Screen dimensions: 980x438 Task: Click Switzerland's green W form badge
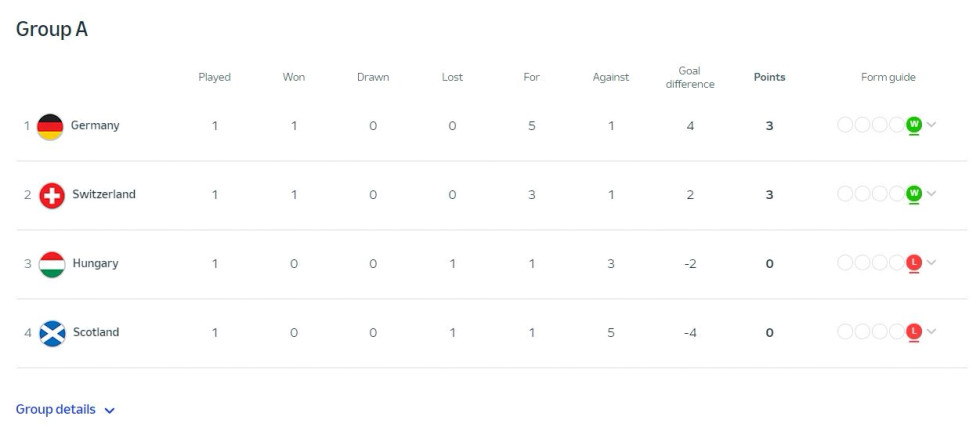(914, 193)
